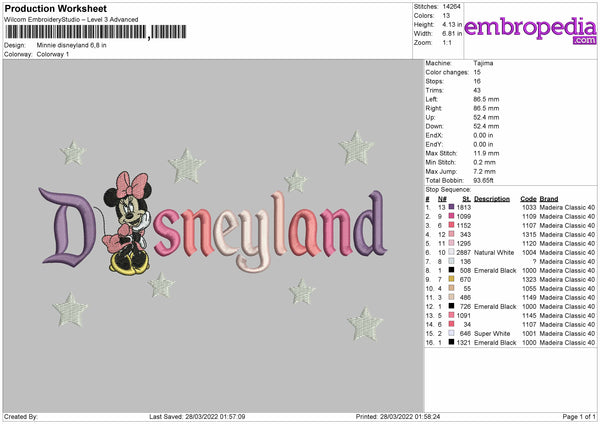The height and width of the screenshot is (424, 600).
Task: Click the thread code 1323
Action: coord(529,279)
